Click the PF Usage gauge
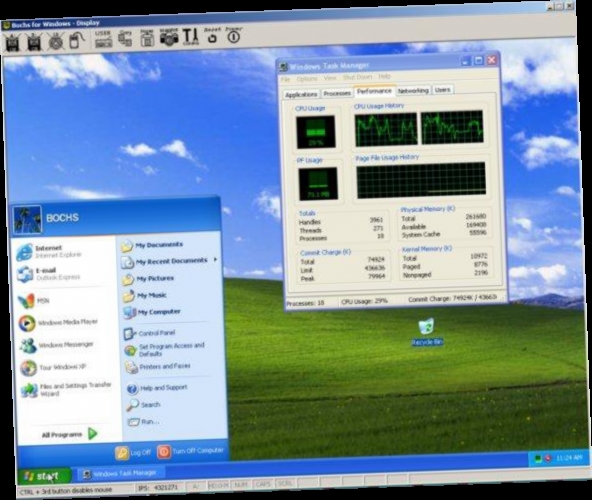Image resolution: width=592 pixels, height=500 pixels. point(318,184)
